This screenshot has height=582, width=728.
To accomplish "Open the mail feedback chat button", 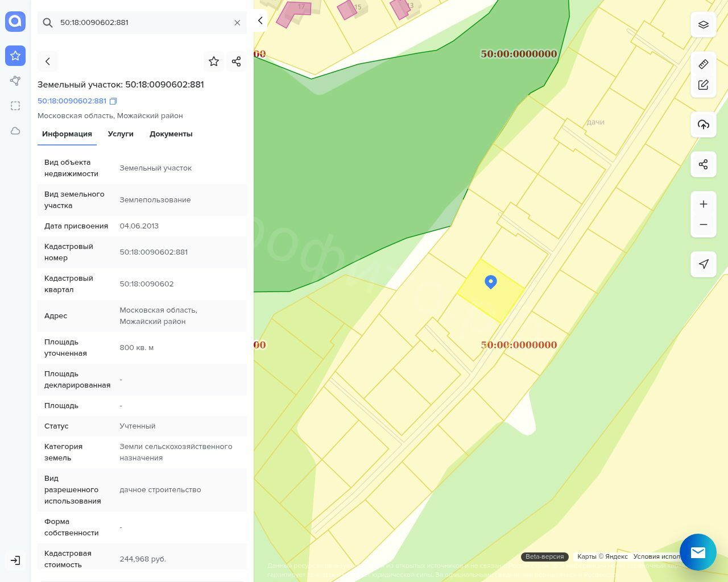I will [698, 552].
